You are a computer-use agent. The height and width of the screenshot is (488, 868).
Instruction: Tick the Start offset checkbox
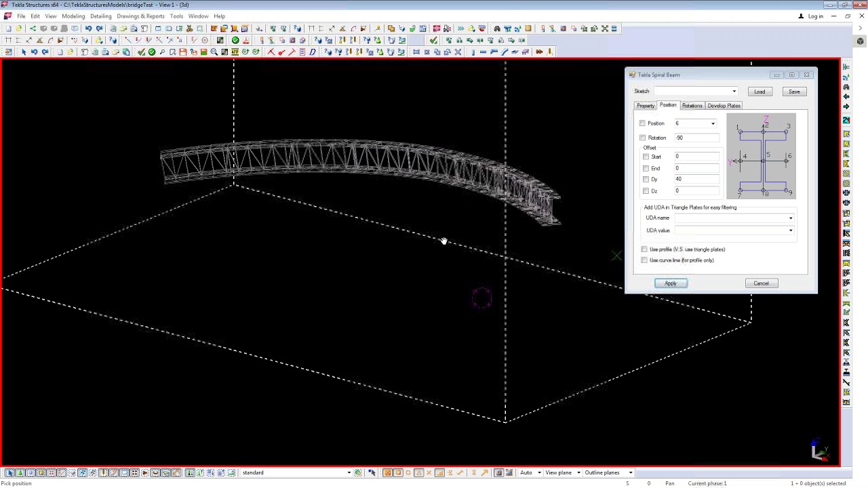coord(646,157)
